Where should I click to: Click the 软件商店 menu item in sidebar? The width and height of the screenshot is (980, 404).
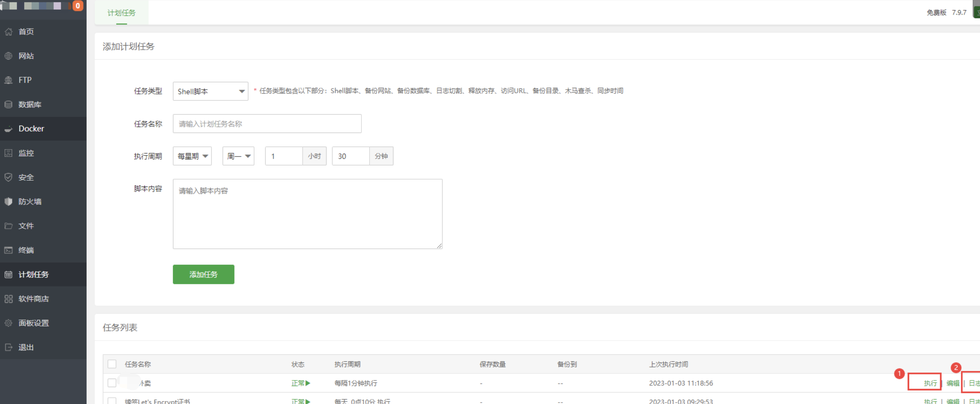pyautogui.click(x=35, y=298)
